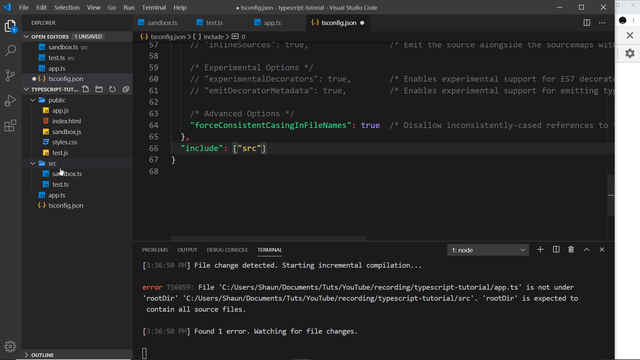
Task: Open app.js in the public folder
Action: 60,111
